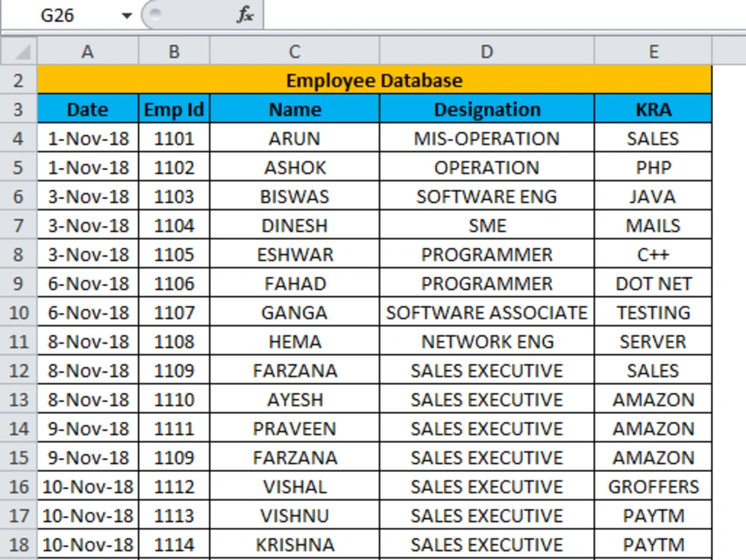
Task: Click the Designation header cell
Action: (486, 110)
